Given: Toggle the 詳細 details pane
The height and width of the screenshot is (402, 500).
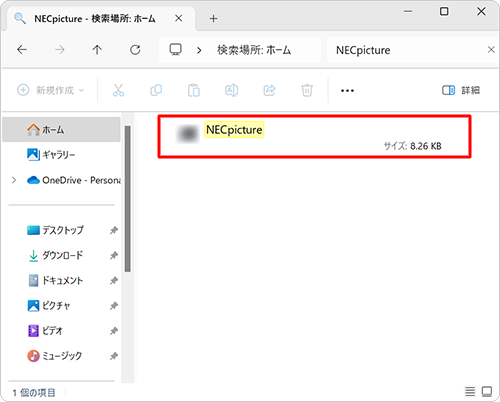Looking at the screenshot, I should click(461, 90).
